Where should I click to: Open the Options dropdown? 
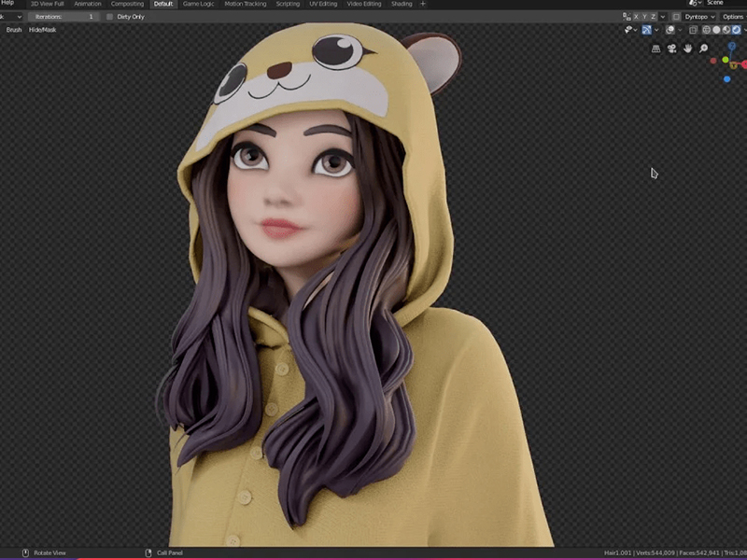tap(733, 17)
